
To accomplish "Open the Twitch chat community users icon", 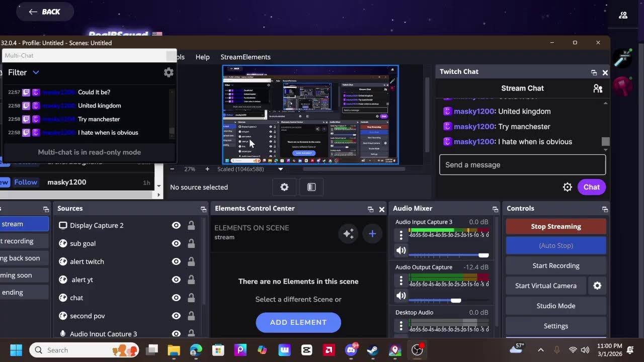I will (x=598, y=88).
